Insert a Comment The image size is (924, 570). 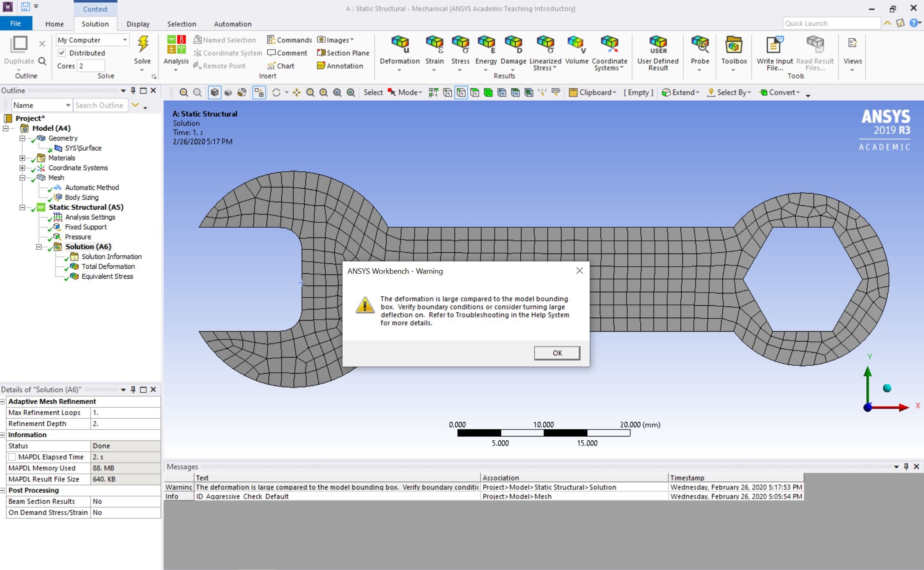(287, 53)
